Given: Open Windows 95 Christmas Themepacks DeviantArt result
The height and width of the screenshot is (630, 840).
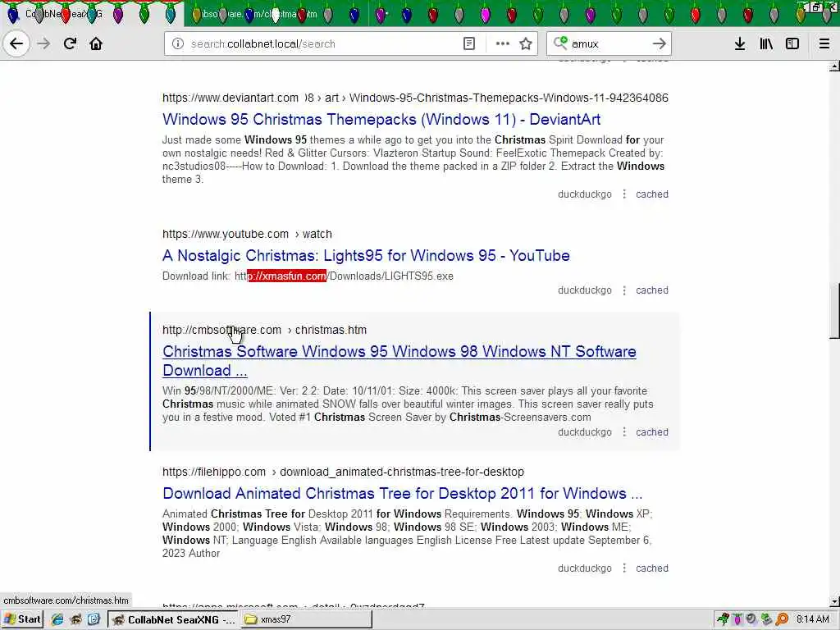Looking at the screenshot, I should [381, 119].
